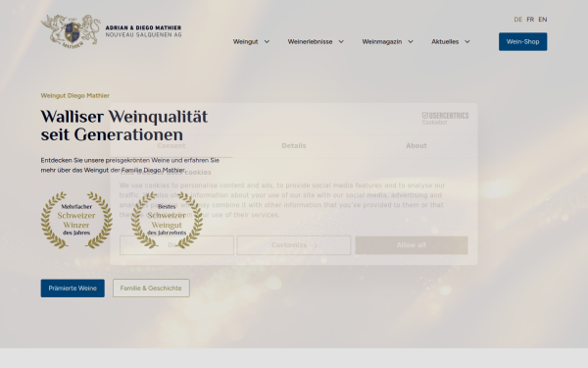The width and height of the screenshot is (588, 368).
Task: Click the Schweizer Winzer des Jahres laurel badge
Action: (76, 220)
